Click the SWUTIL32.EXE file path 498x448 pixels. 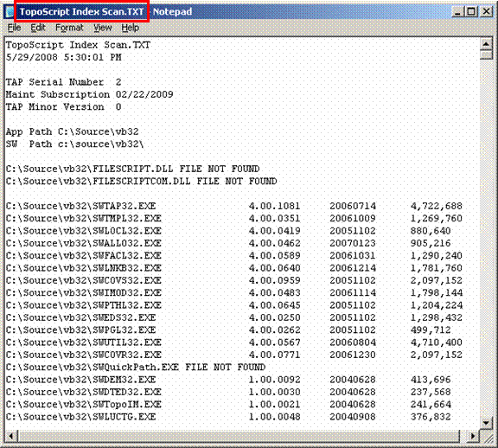(x=84, y=342)
